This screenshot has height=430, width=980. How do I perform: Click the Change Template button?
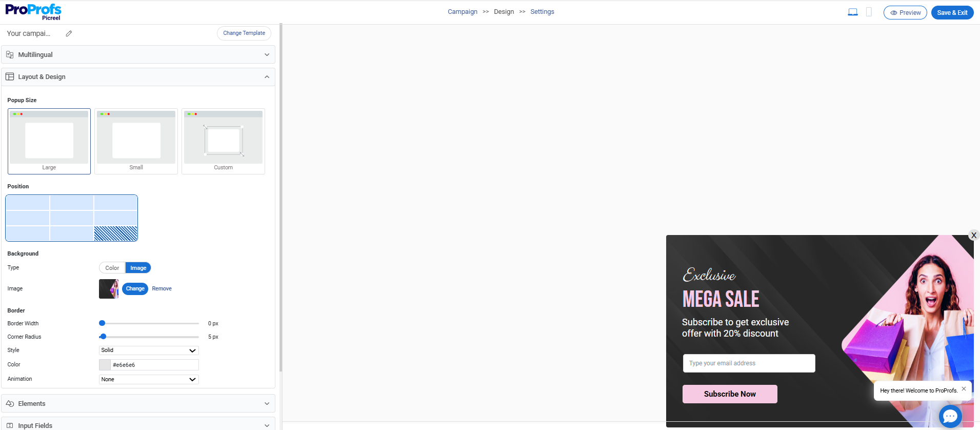(244, 33)
